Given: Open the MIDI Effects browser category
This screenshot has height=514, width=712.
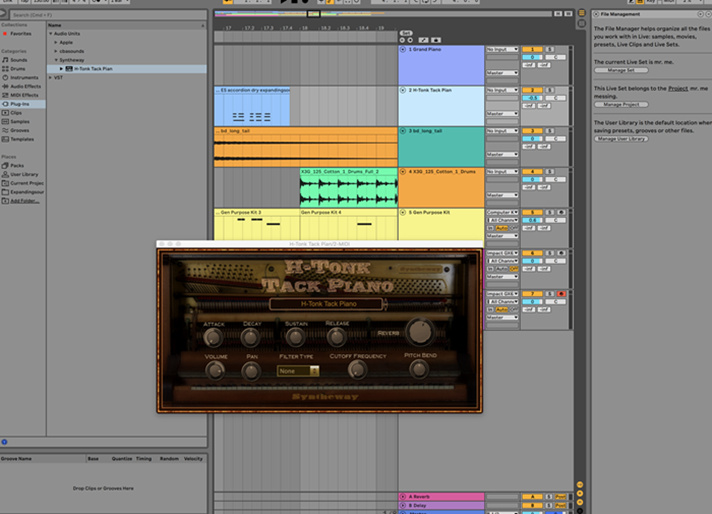Looking at the screenshot, I should (24, 95).
